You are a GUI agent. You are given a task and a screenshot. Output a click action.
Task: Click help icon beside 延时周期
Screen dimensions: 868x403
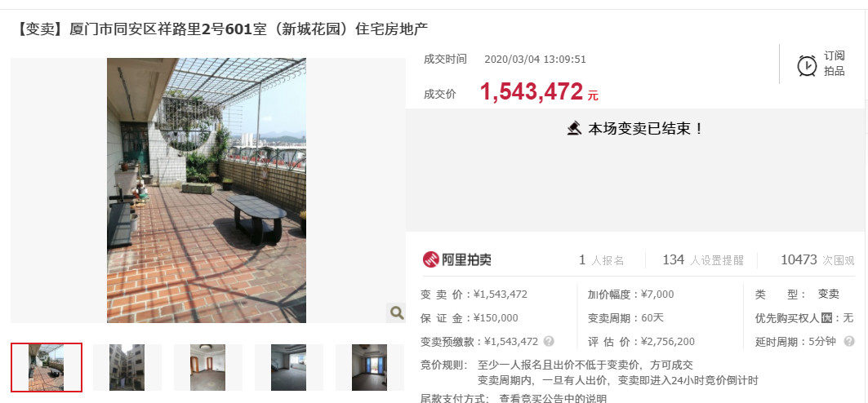pos(849,341)
